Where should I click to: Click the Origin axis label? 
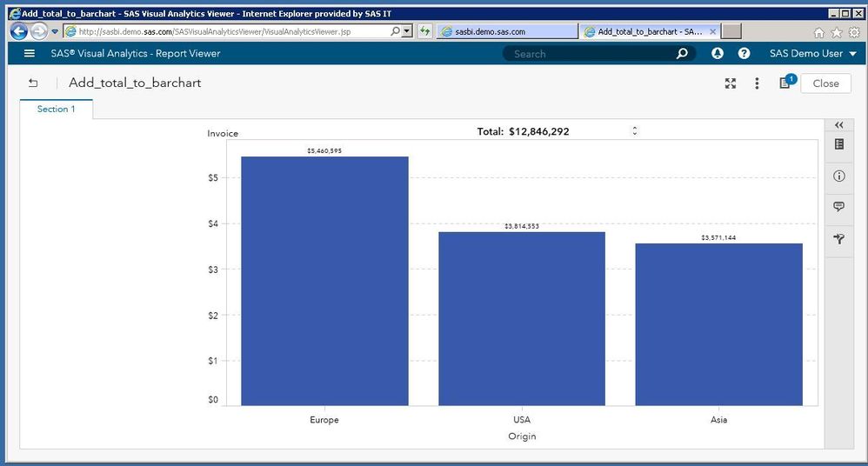pyautogui.click(x=522, y=436)
